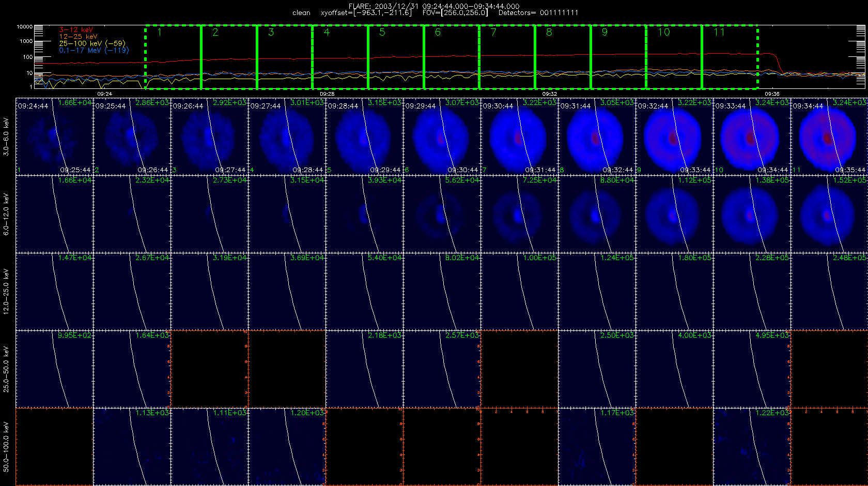Click the '12.0-25.0 keV' row label

coord(6,292)
